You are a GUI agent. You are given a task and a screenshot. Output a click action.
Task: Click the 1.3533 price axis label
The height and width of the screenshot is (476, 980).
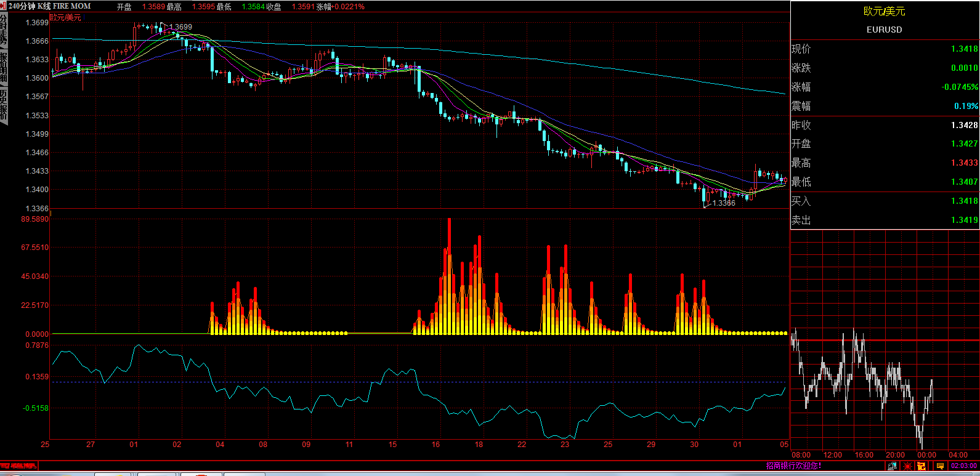coord(36,115)
